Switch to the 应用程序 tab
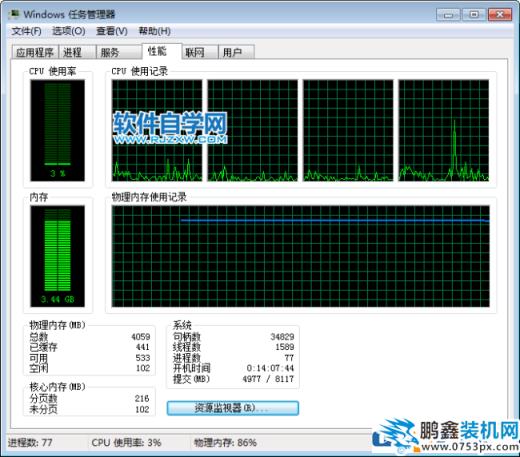The height and width of the screenshot is (457, 520). point(35,52)
